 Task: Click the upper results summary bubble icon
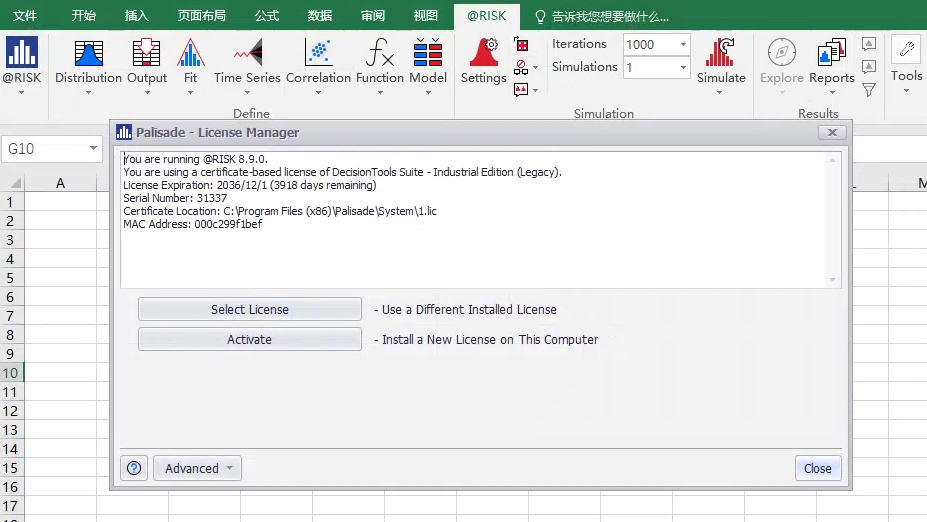(x=868, y=44)
